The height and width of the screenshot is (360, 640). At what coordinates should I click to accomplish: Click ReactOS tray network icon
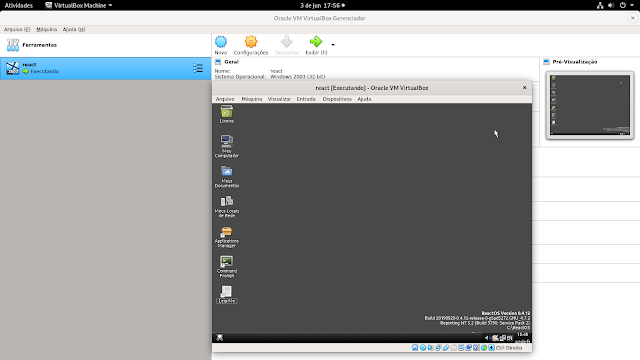(x=502, y=338)
